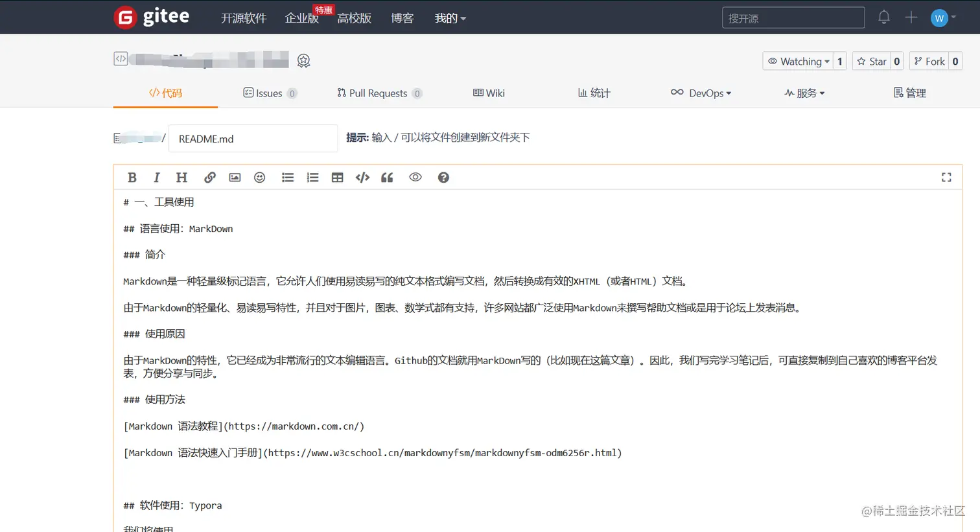This screenshot has width=980, height=532.
Task: Open 企业版 menu item
Action: tap(302, 18)
